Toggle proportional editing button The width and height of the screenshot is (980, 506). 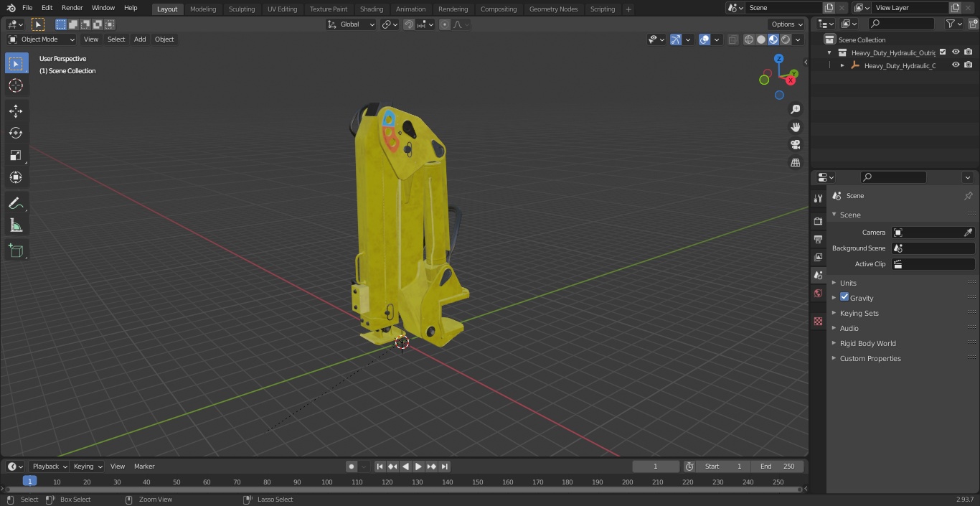pyautogui.click(x=445, y=24)
